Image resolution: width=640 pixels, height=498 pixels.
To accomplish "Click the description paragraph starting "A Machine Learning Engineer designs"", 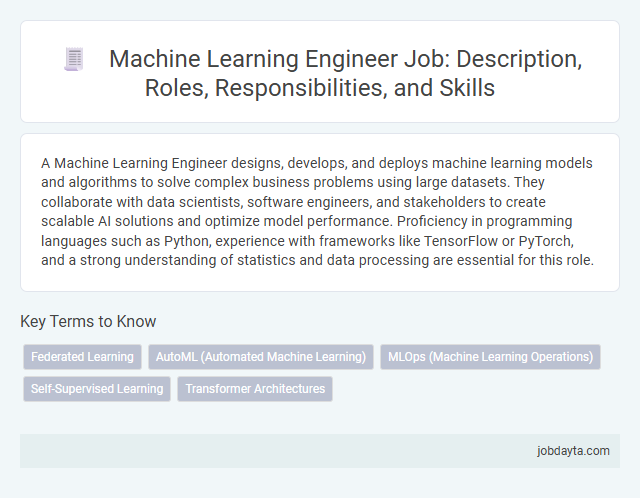I will [x=317, y=211].
